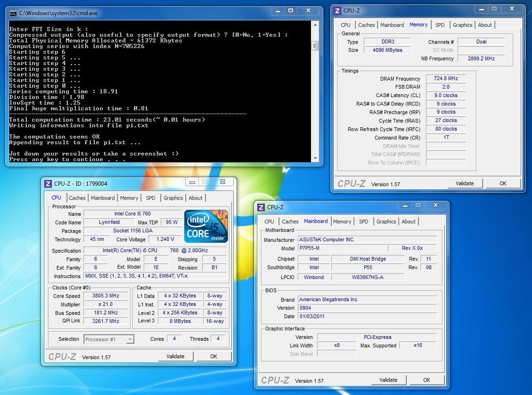532x395 pixels.
Task: Switch to CPU tab in Memory window
Action: [x=345, y=25]
